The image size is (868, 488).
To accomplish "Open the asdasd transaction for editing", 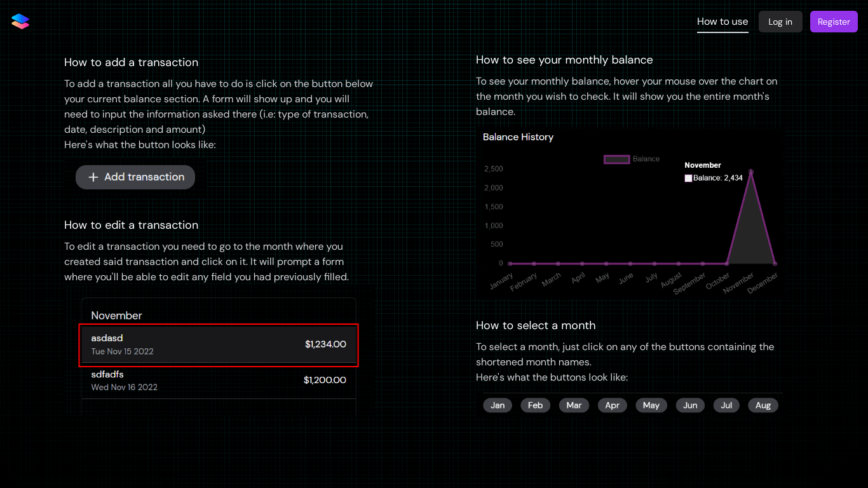I will tap(219, 345).
